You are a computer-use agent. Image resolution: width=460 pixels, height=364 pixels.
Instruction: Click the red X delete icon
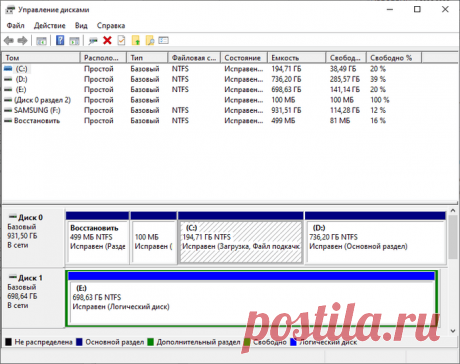(x=107, y=41)
